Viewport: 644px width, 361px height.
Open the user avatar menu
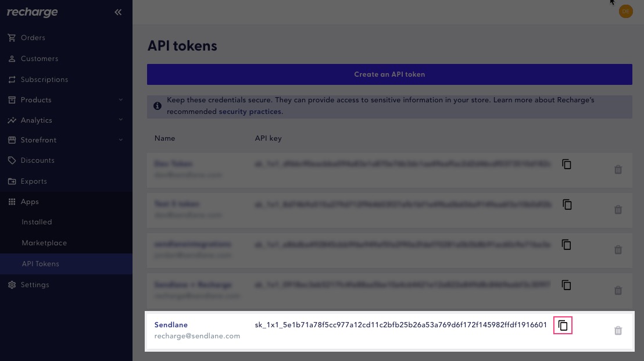(x=625, y=11)
